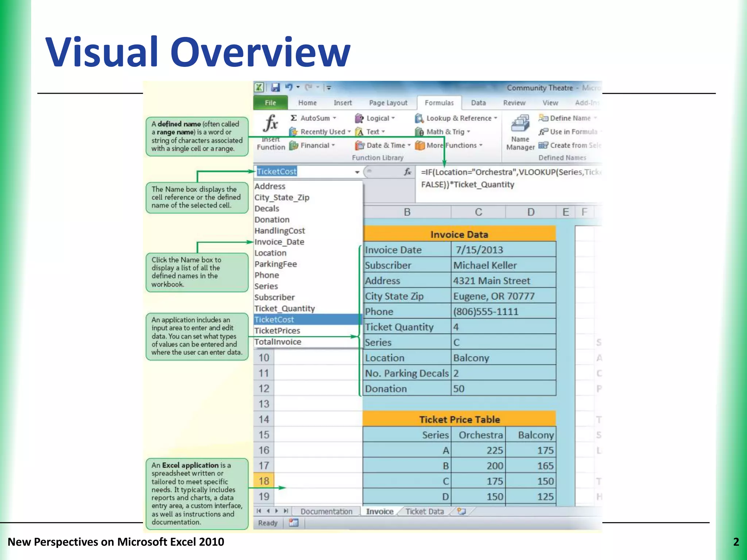The image size is (747, 560).
Task: Click the Define Name icon
Action: (543, 118)
